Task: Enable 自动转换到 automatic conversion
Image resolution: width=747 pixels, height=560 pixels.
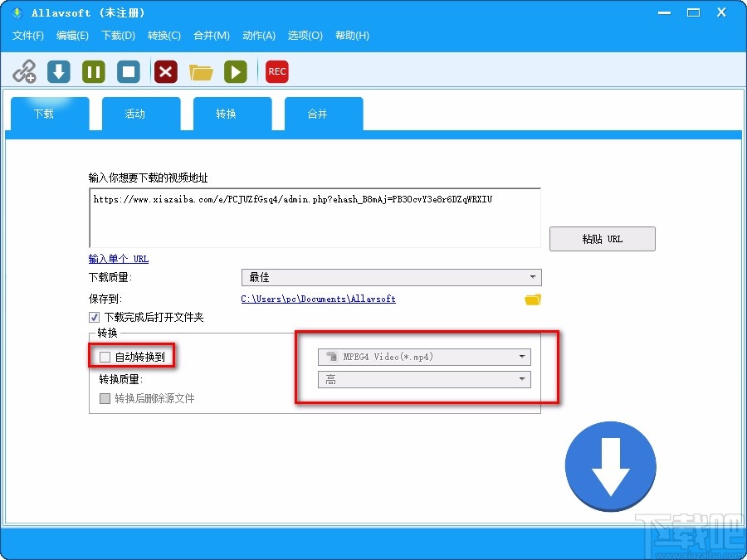Action: pos(105,356)
